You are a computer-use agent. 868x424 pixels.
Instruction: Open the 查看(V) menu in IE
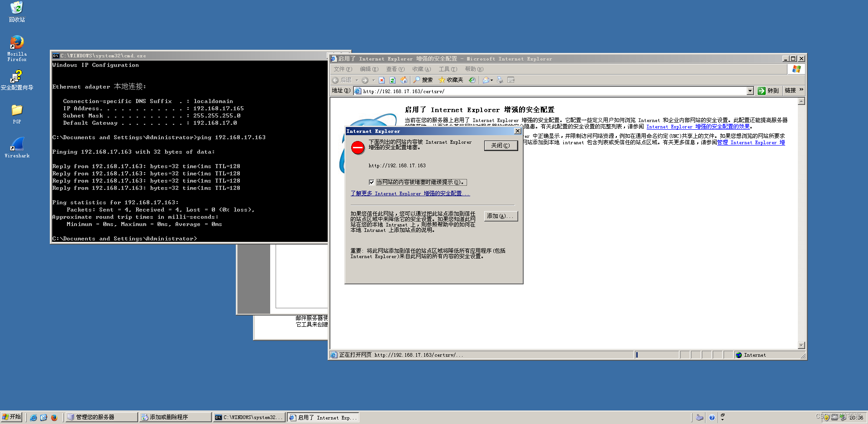[x=395, y=69]
